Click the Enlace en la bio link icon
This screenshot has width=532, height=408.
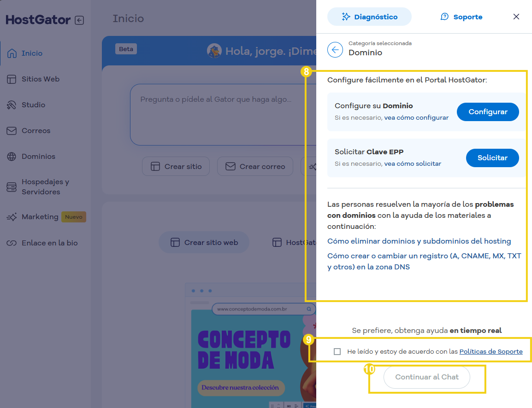(x=12, y=243)
